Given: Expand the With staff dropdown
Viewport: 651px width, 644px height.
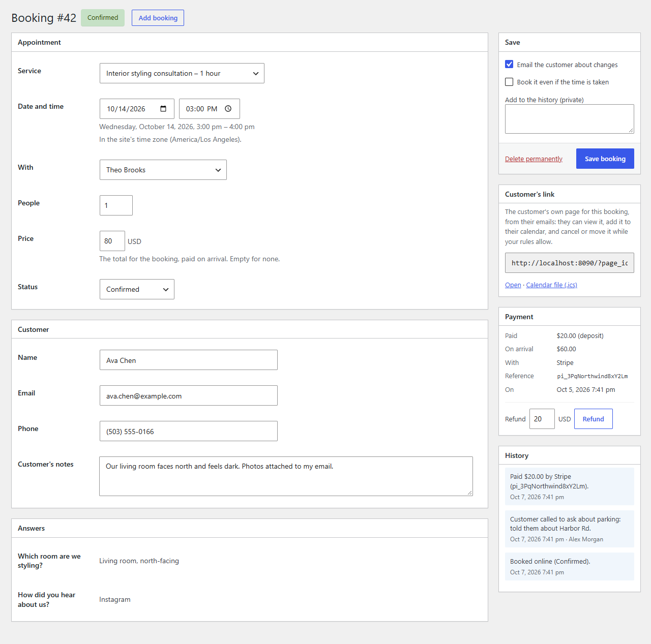Looking at the screenshot, I should coord(163,170).
